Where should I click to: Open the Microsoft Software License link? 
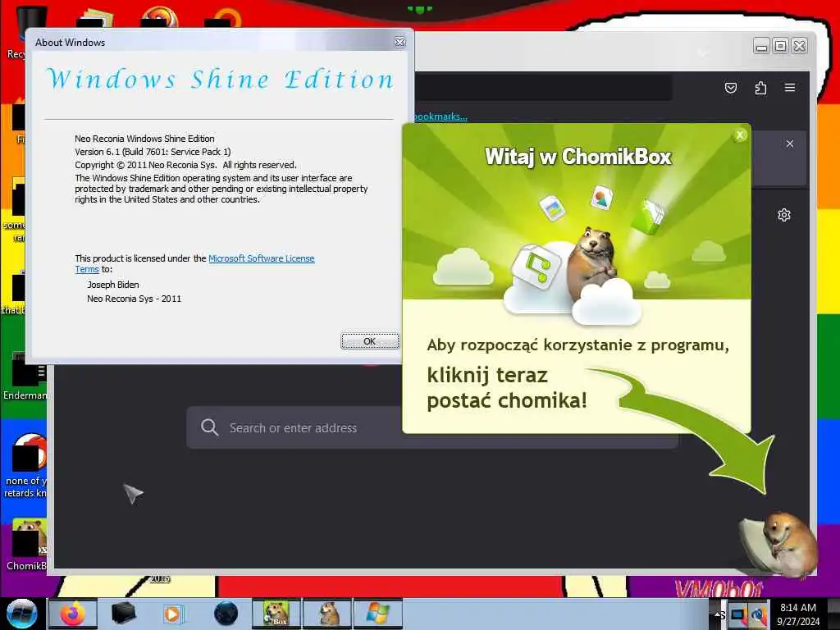point(261,258)
